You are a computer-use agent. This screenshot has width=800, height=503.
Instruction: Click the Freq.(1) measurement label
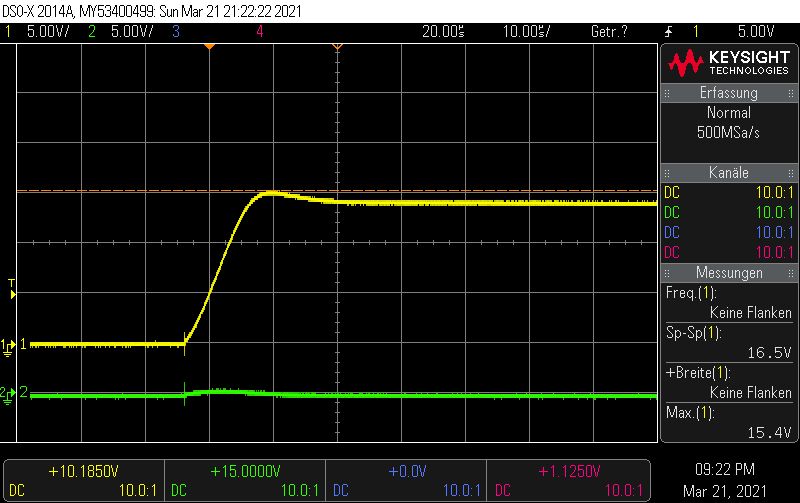pyautogui.click(x=691, y=293)
